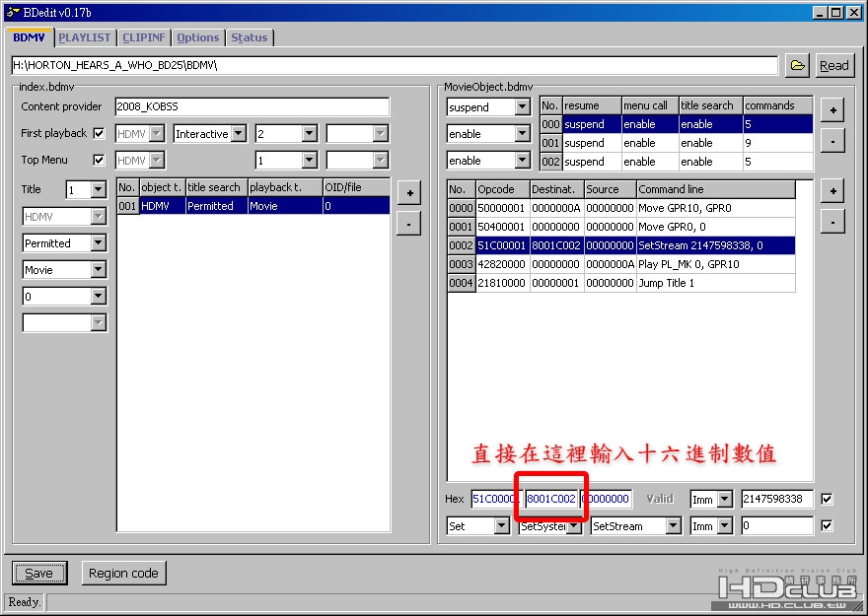Add a title with index.bdmv plus button
This screenshot has height=616, width=868.
pos(409,193)
